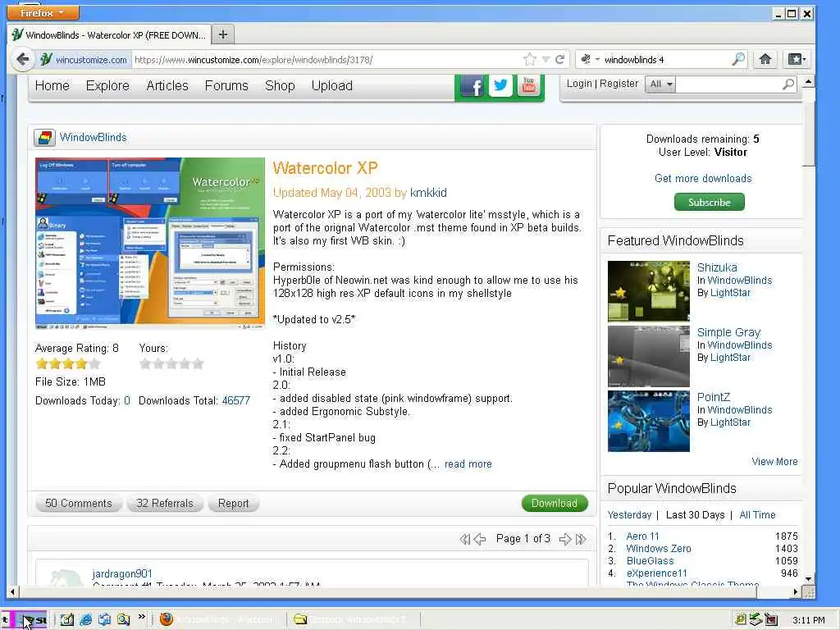Bookmark this page with the star icon

529,59
